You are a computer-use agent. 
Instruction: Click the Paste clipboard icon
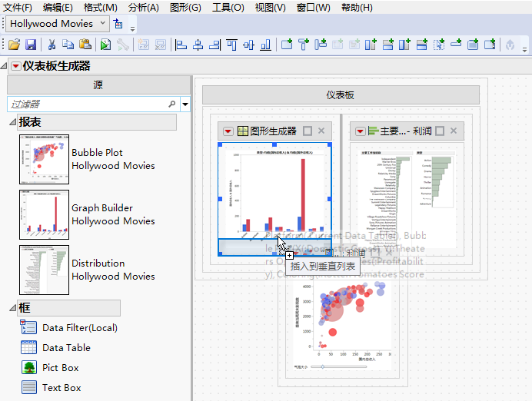[x=85, y=45]
